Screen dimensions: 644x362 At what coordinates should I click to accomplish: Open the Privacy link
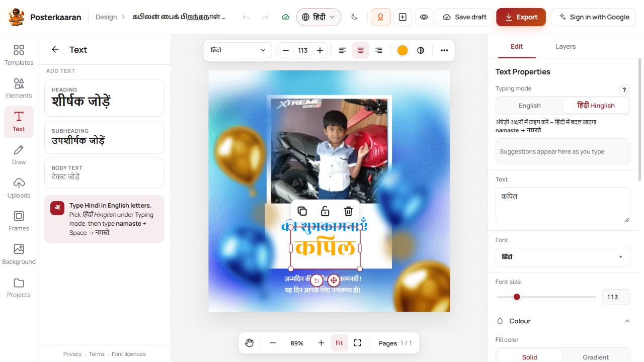pos(72,354)
